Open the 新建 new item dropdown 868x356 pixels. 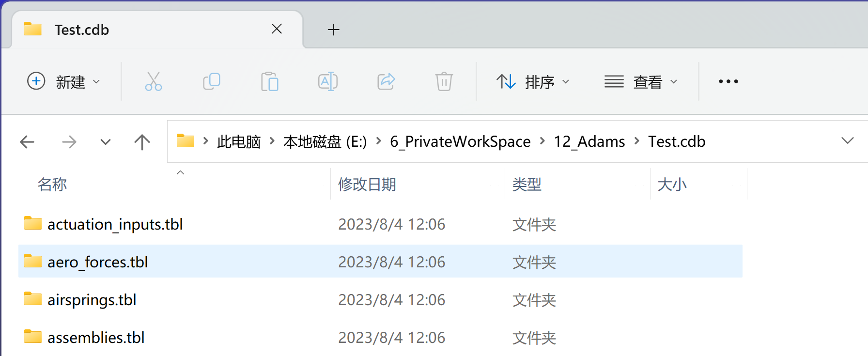coord(63,81)
